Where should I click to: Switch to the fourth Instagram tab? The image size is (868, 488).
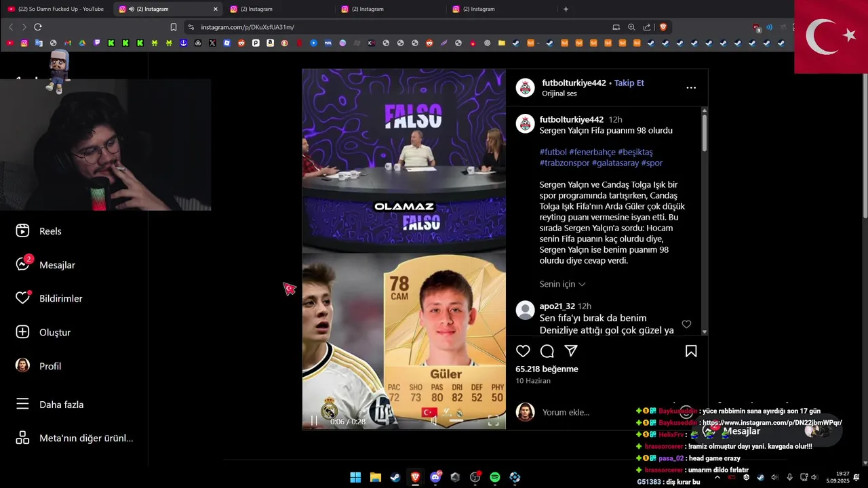click(501, 9)
